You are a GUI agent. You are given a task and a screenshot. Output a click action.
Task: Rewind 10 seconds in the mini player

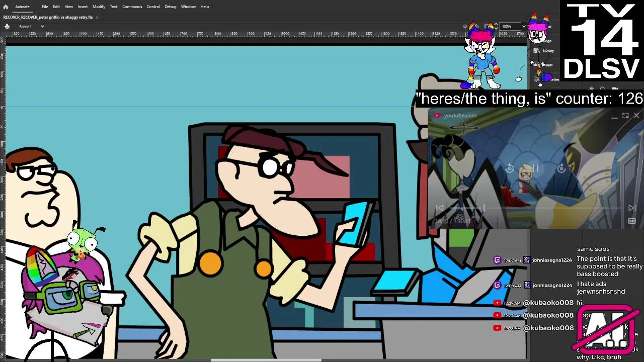pos(510,168)
